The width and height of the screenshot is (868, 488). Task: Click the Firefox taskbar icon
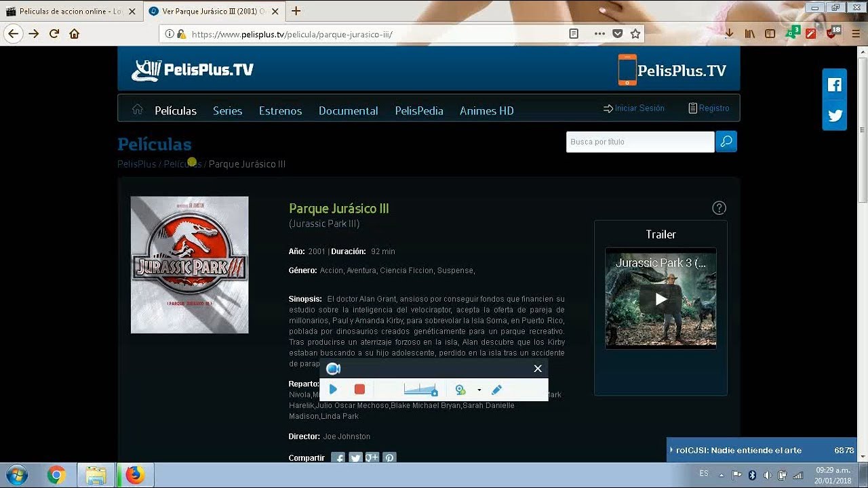pos(135,475)
